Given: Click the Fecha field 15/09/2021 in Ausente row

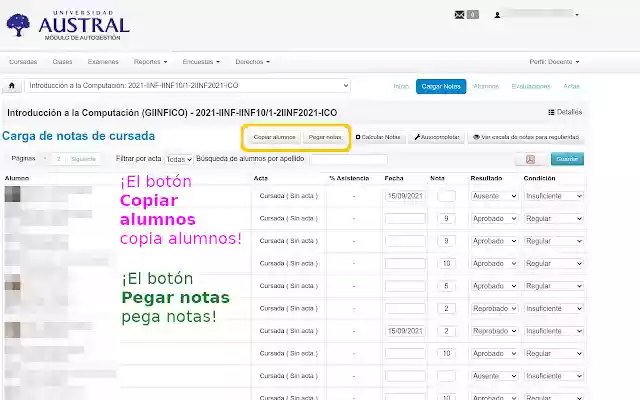Looking at the screenshot, I should (x=405, y=196).
